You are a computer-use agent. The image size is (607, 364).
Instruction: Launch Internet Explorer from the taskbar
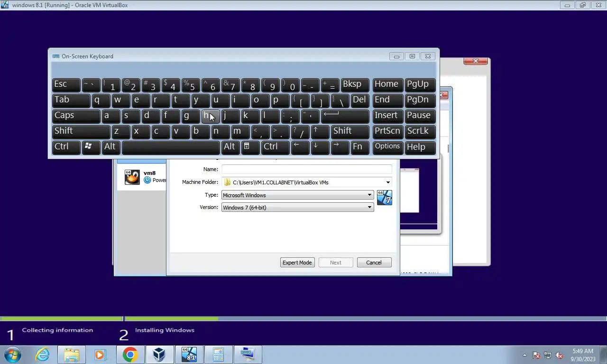point(42,355)
